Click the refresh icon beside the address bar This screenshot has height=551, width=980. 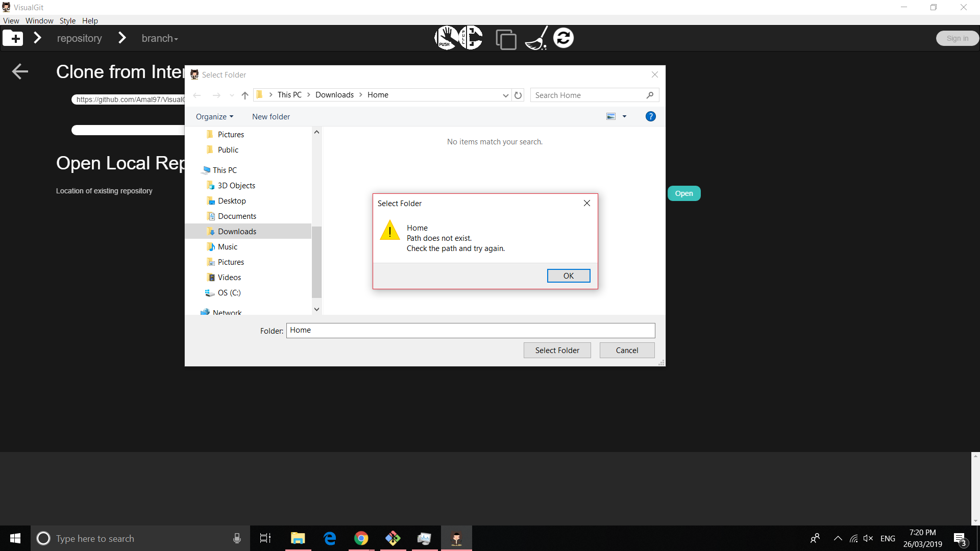pos(518,95)
